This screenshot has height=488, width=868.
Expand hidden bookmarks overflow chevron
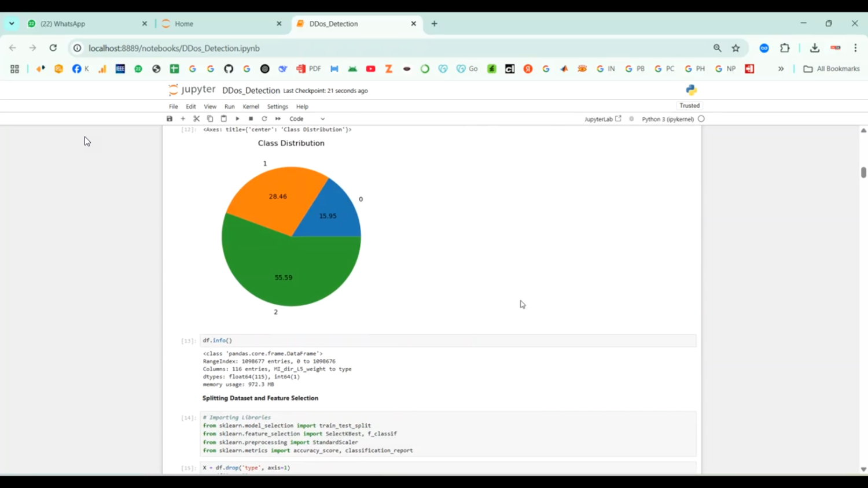tap(781, 69)
